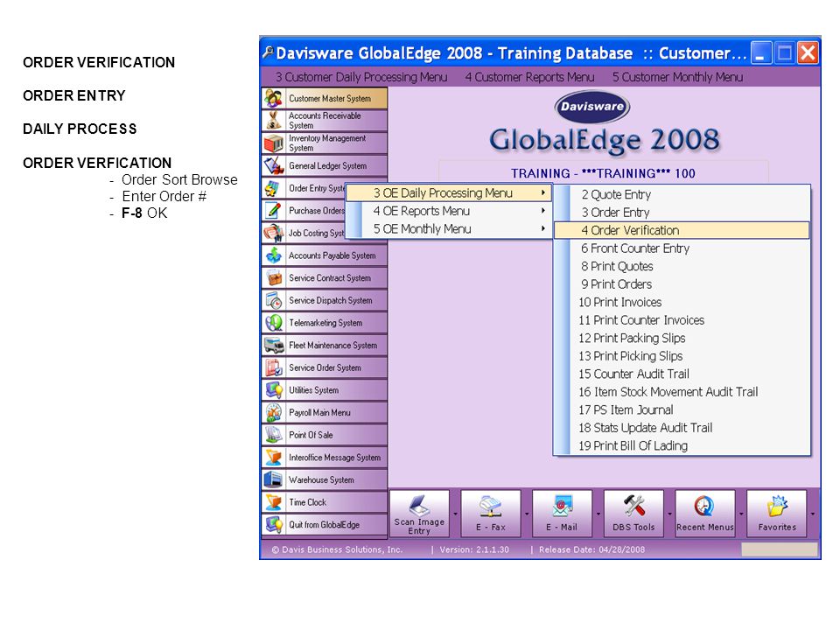Click the Time Clock icon
This screenshot has width=840, height=630.
pyautogui.click(x=274, y=502)
